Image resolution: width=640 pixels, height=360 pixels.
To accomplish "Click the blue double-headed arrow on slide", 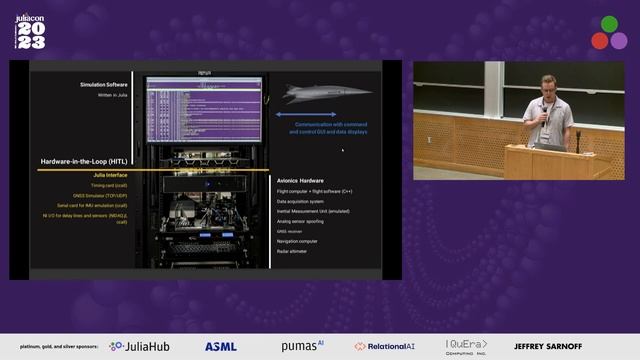I will coord(306,115).
